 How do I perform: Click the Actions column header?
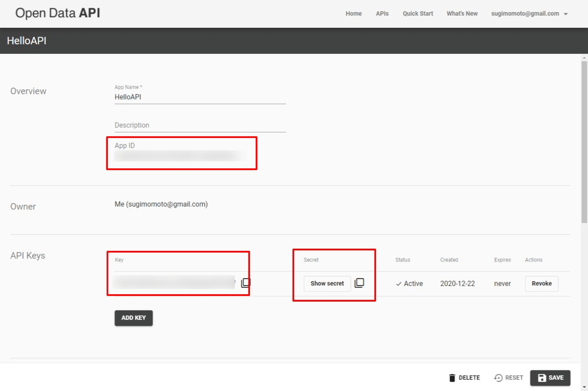point(534,260)
